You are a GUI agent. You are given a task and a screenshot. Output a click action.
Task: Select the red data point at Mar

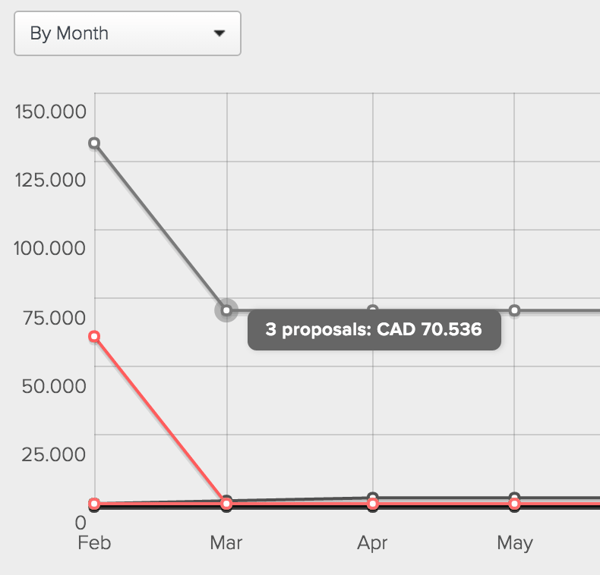pos(227,504)
